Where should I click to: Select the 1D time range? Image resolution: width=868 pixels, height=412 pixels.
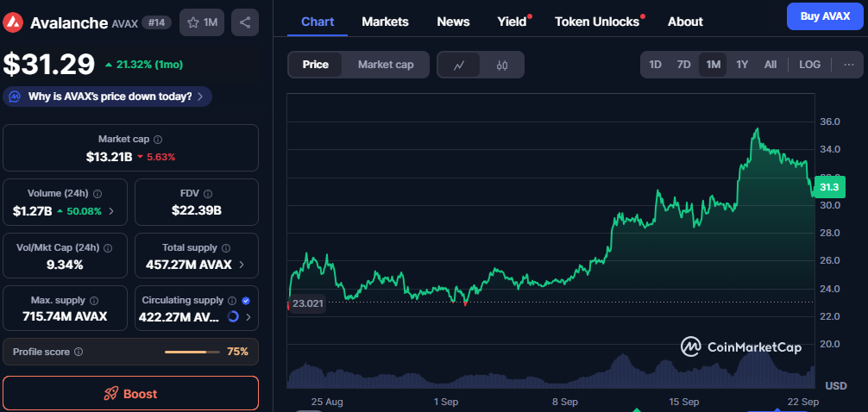coord(655,65)
